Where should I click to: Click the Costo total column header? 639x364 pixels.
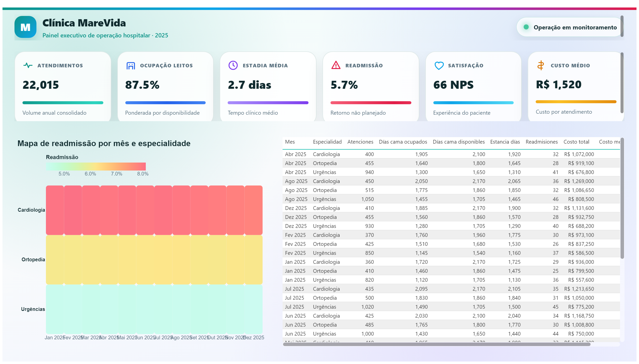pos(576,142)
